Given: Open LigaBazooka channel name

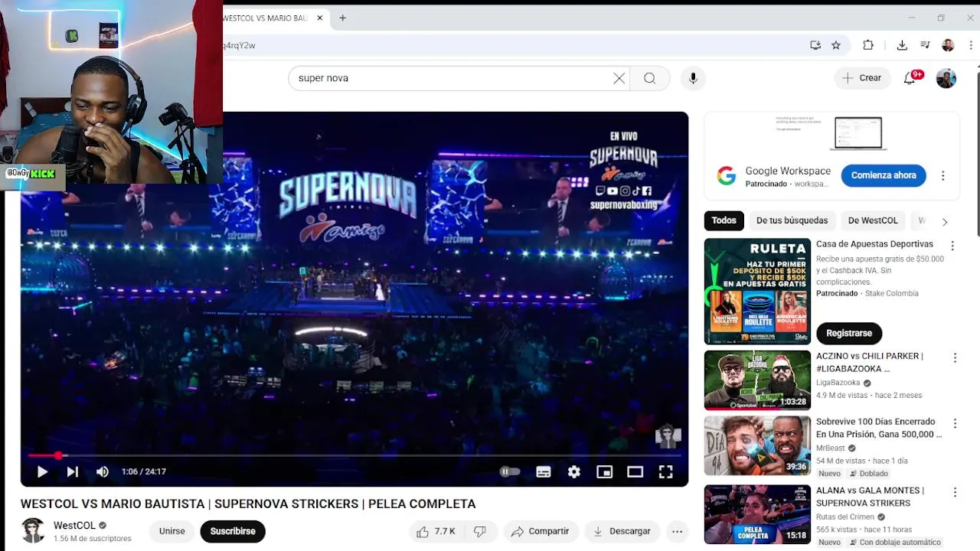Looking at the screenshot, I should (838, 383).
